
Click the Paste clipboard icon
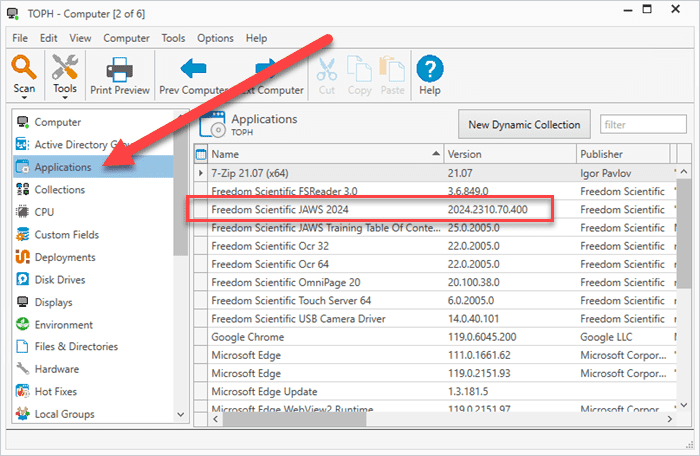(x=392, y=69)
